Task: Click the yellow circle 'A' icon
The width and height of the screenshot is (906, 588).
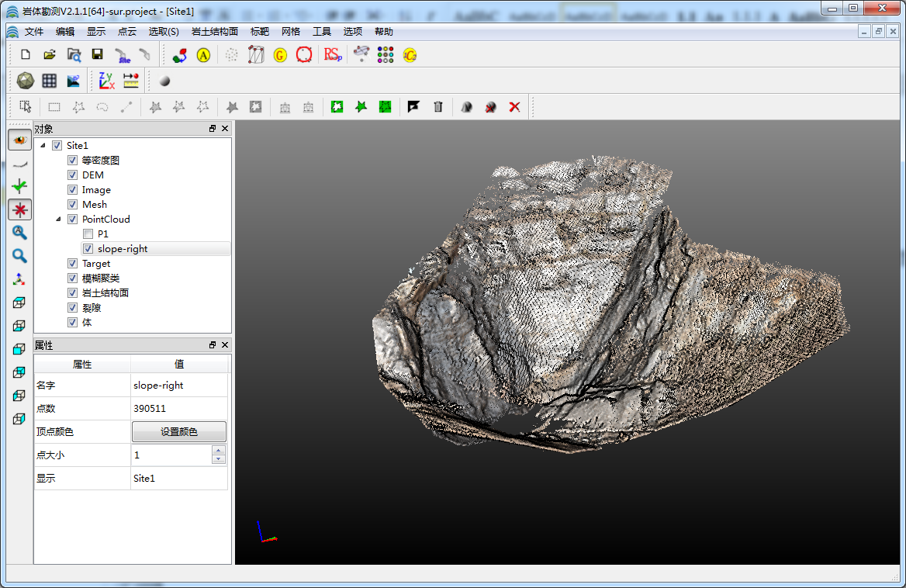Action: pos(203,55)
